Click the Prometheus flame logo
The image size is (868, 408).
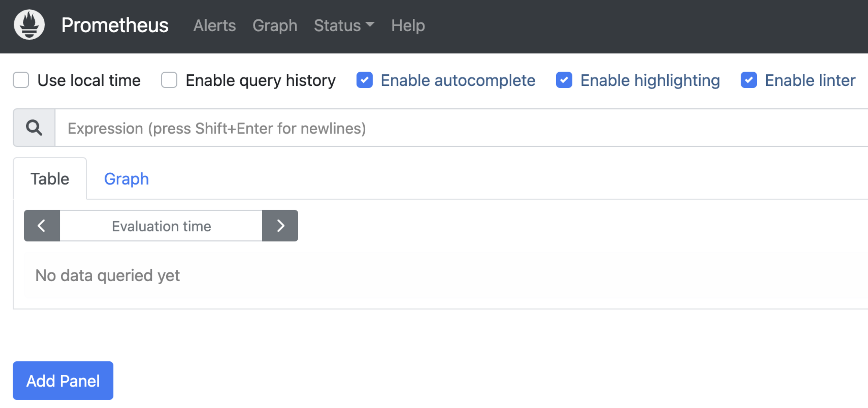[x=29, y=25]
